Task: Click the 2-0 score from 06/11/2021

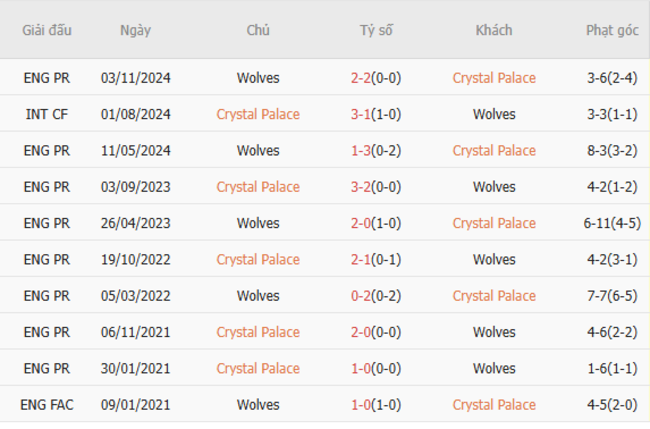Action: [x=376, y=332]
